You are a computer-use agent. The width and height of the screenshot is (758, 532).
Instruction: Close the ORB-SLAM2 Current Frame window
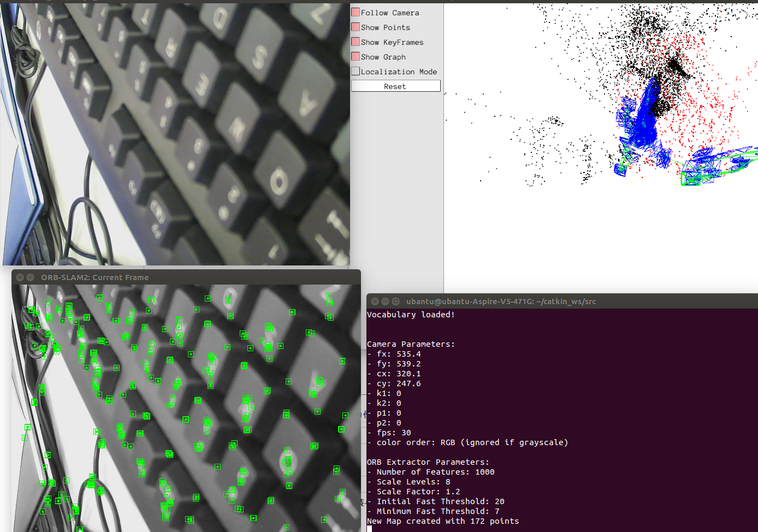(x=20, y=277)
